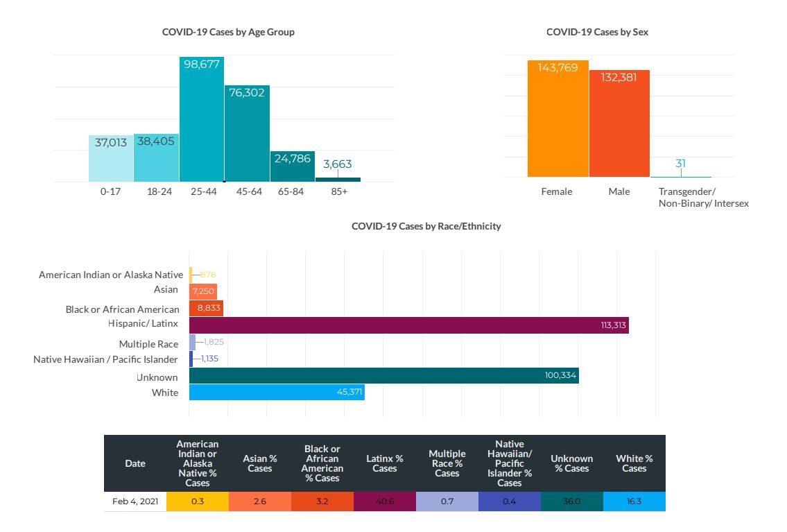Click the blue 16.3 White percentage cell
Viewport: 787px width, 532px height.
(x=634, y=501)
